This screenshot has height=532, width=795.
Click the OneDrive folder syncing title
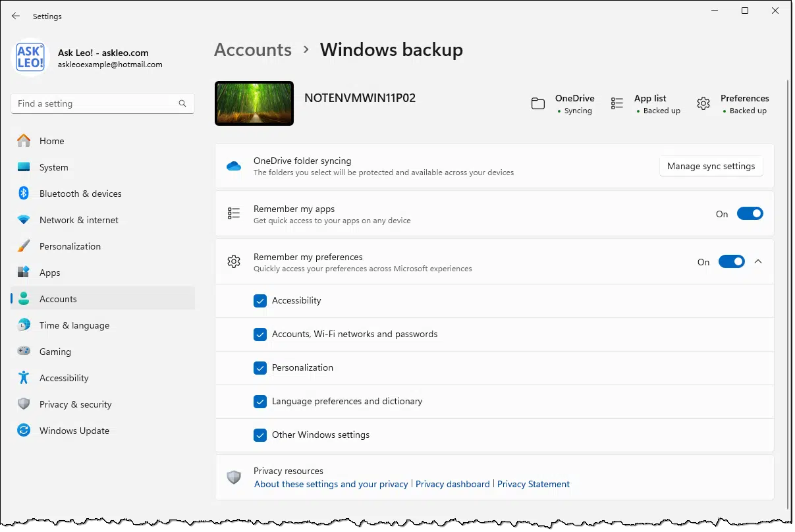[302, 161]
